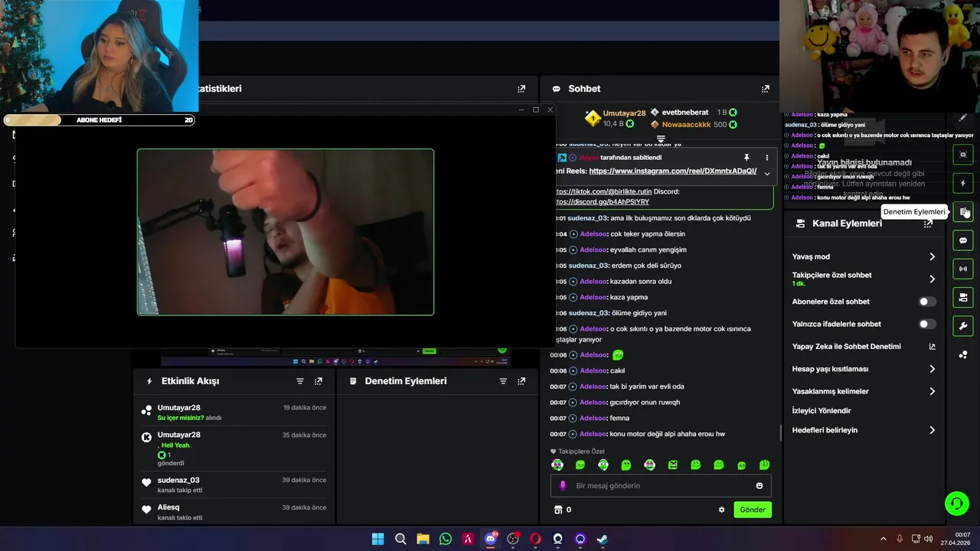Open pinned message three-dot menu
Screen dimensions: 980x551
[766, 158]
